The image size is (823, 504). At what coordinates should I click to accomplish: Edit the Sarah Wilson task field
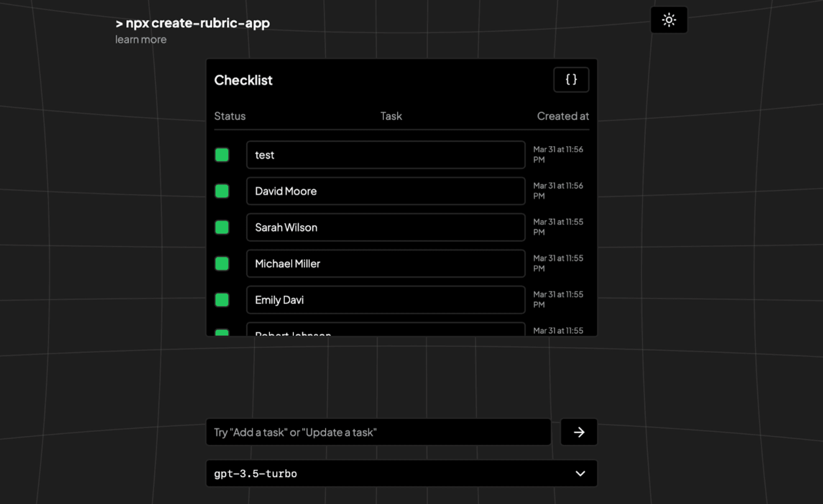pyautogui.click(x=385, y=227)
